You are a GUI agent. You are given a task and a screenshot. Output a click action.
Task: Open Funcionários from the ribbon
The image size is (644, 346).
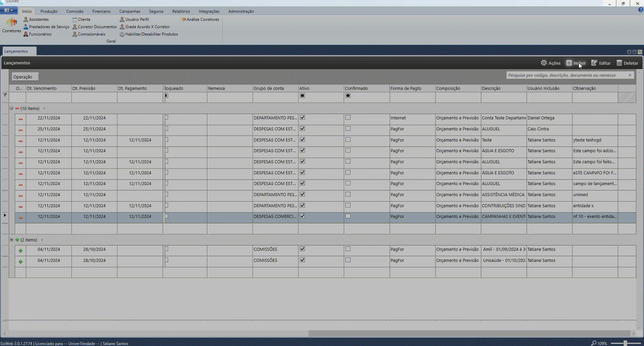[38, 34]
